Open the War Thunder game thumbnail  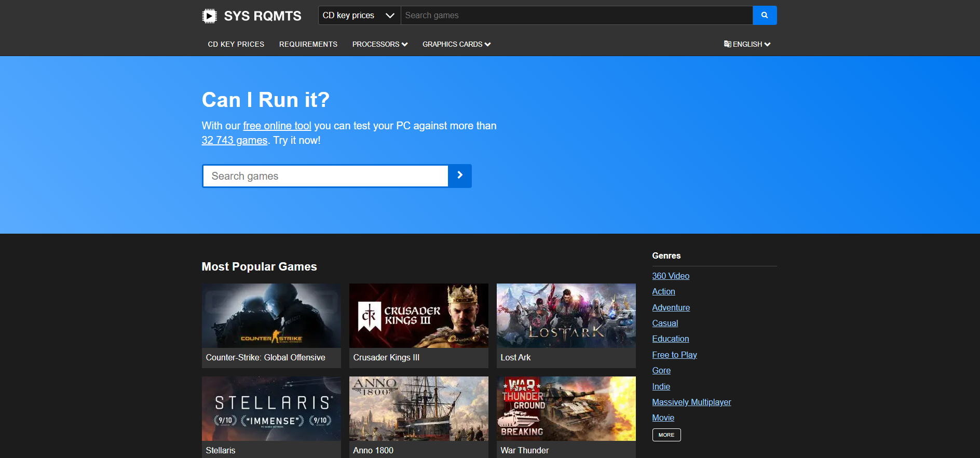[x=566, y=409]
